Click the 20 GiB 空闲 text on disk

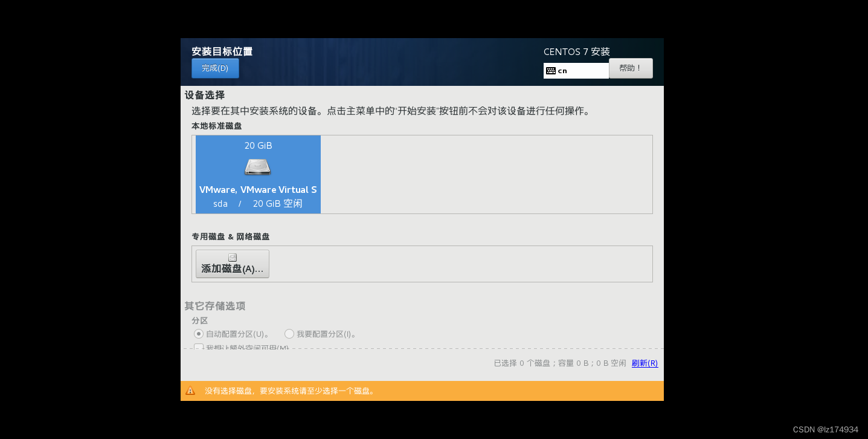tap(277, 203)
